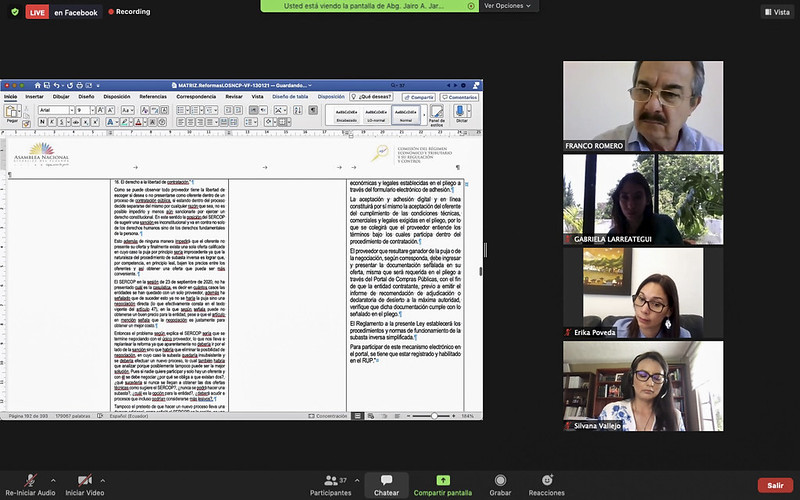The image size is (800, 500).
Task: Click the Pegar paste icon
Action: coord(10,111)
